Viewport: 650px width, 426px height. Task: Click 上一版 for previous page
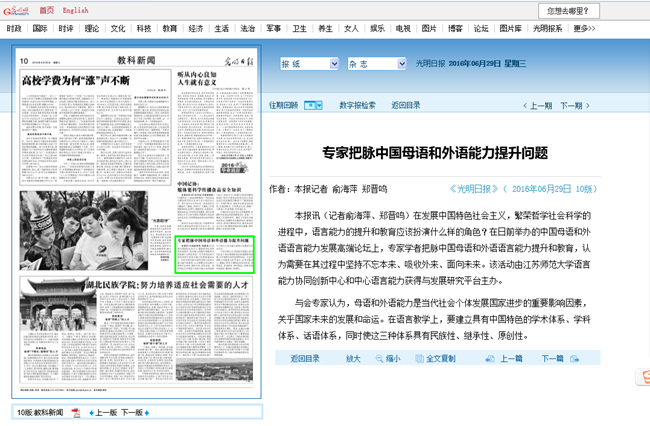point(106,412)
